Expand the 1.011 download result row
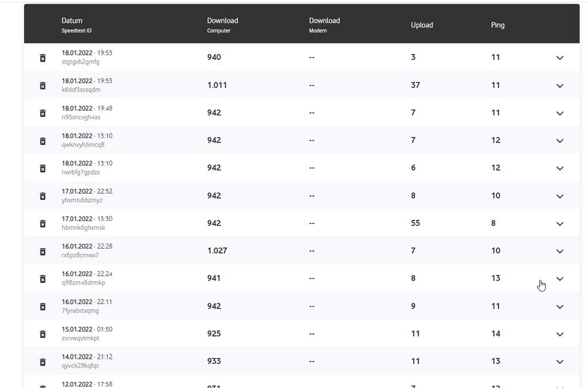Screen dimensions: 588x388 tap(560, 85)
